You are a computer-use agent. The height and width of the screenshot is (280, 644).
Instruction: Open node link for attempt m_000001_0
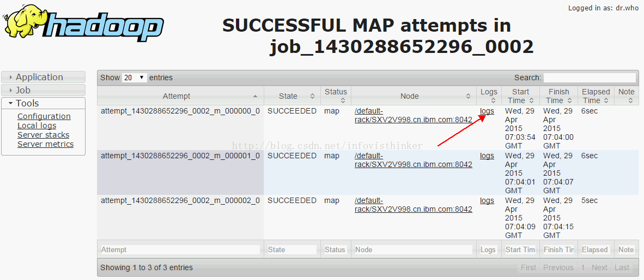[413, 160]
